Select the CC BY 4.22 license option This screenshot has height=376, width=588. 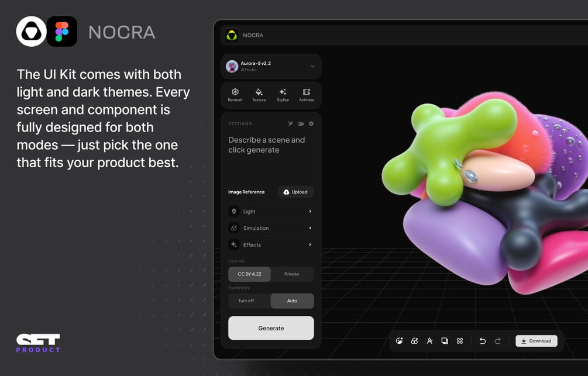249,274
